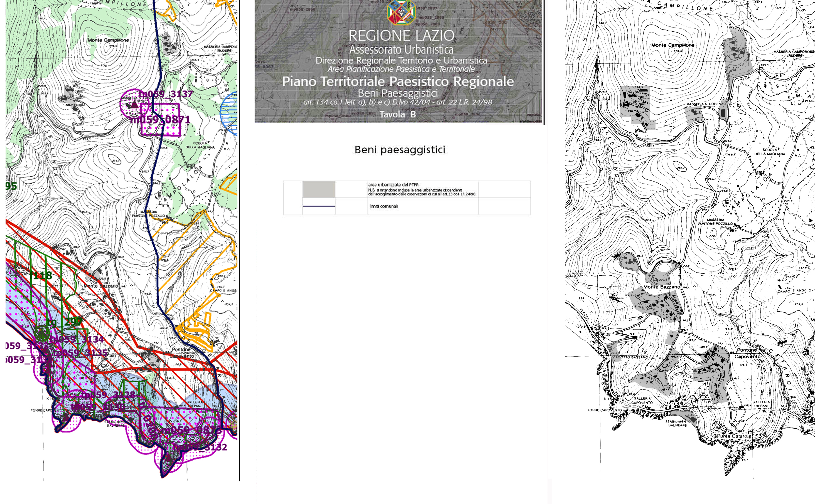The width and height of the screenshot is (815, 504).
Task: Click the 'art. 134 co.1 lett. a)' reference line
Action: [397, 102]
